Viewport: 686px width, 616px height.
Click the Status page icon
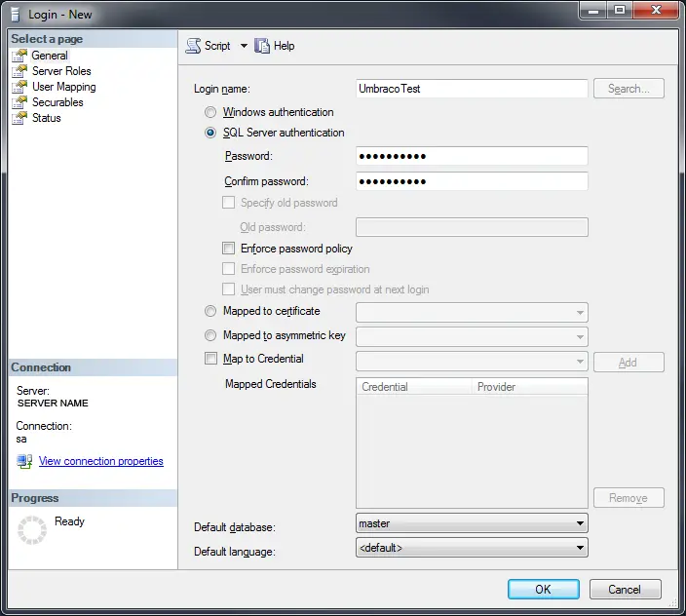[19, 118]
